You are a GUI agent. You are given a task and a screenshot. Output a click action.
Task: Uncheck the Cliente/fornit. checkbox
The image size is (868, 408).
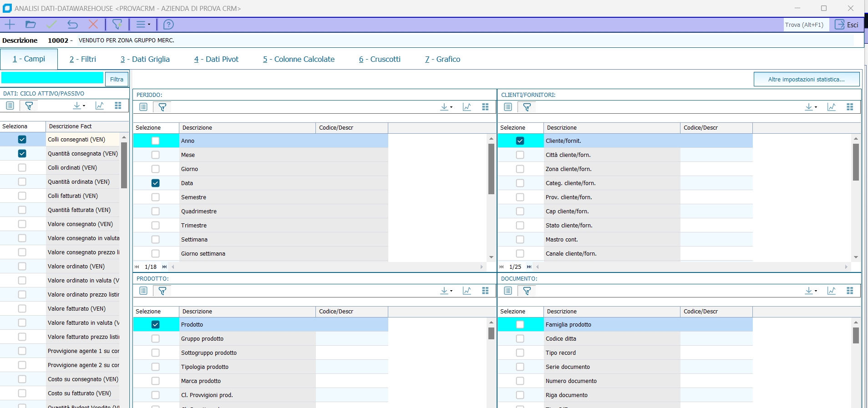(520, 141)
